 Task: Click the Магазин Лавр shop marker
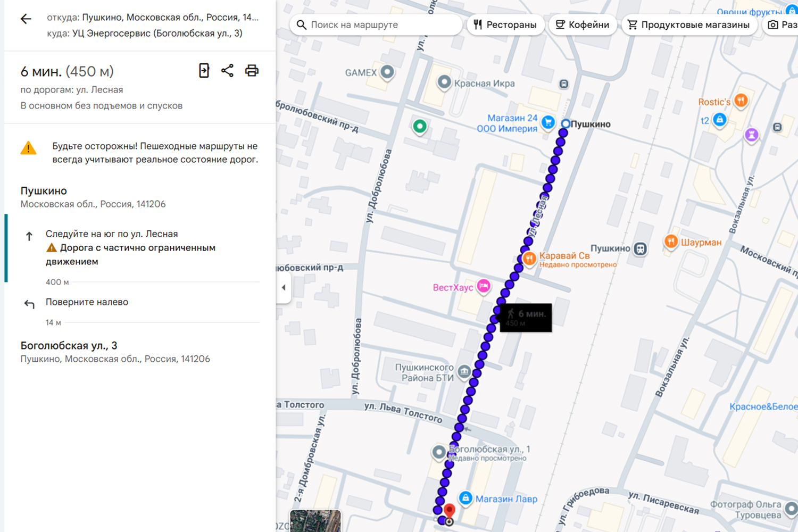point(465,498)
